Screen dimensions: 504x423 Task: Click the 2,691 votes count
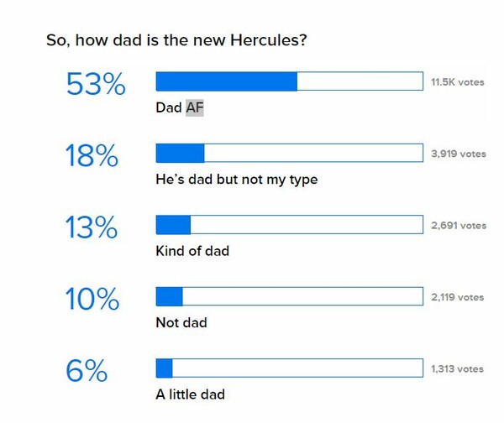(x=459, y=226)
